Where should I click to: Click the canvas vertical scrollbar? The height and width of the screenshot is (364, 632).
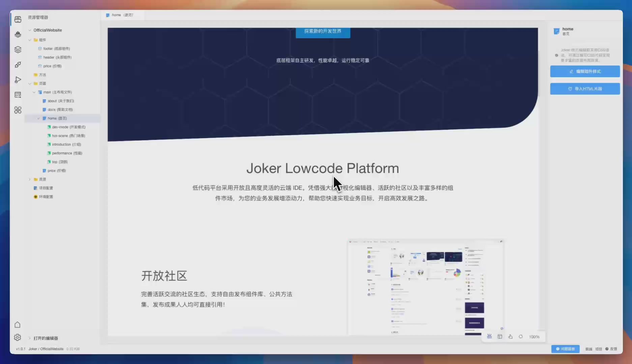[x=540, y=73]
